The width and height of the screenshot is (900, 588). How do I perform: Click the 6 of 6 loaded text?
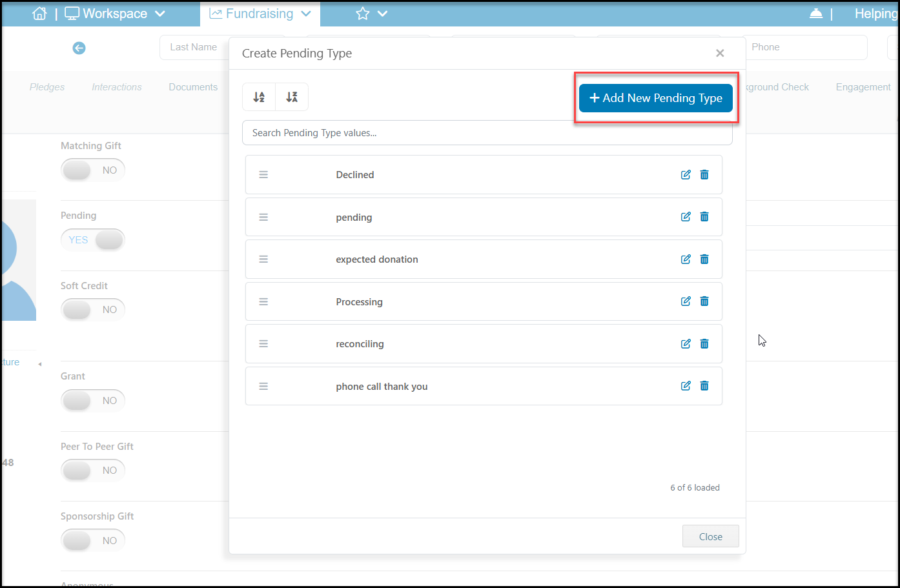click(x=695, y=488)
